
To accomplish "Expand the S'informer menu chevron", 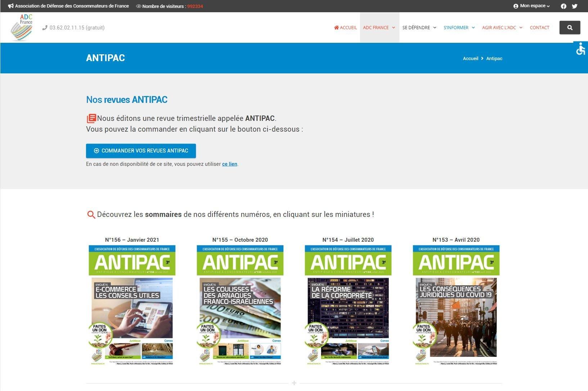I will 473,28.
